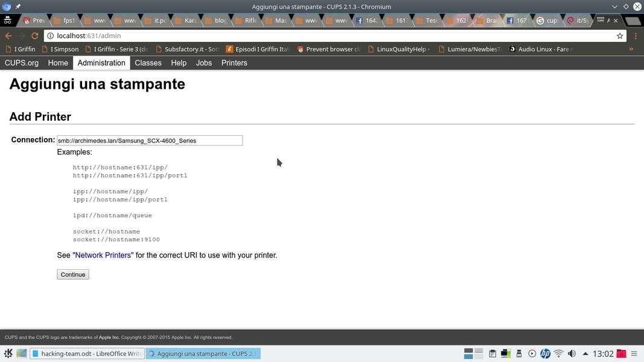Viewport: 644px width, 362px height.
Task: Switch to the Classes page
Action: click(x=148, y=63)
